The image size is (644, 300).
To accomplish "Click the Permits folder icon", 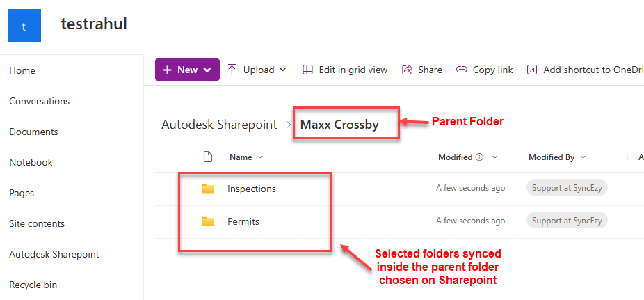I will click(x=208, y=221).
